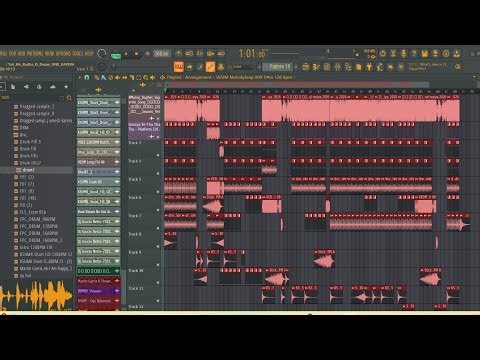Image resolution: width=480 pixels, height=360 pixels.
Task: Click the browser cloud icon
Action: click(53, 87)
